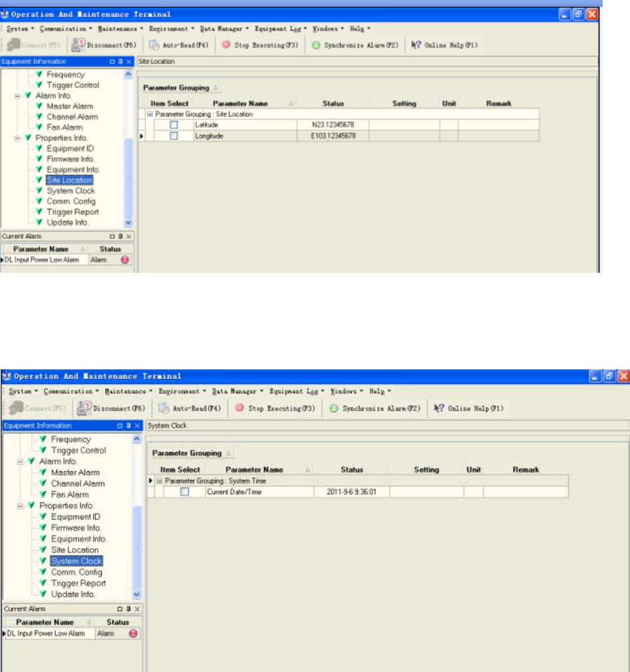Close the Equipment Information panel in lower window
630x672 pixels.
point(137,426)
